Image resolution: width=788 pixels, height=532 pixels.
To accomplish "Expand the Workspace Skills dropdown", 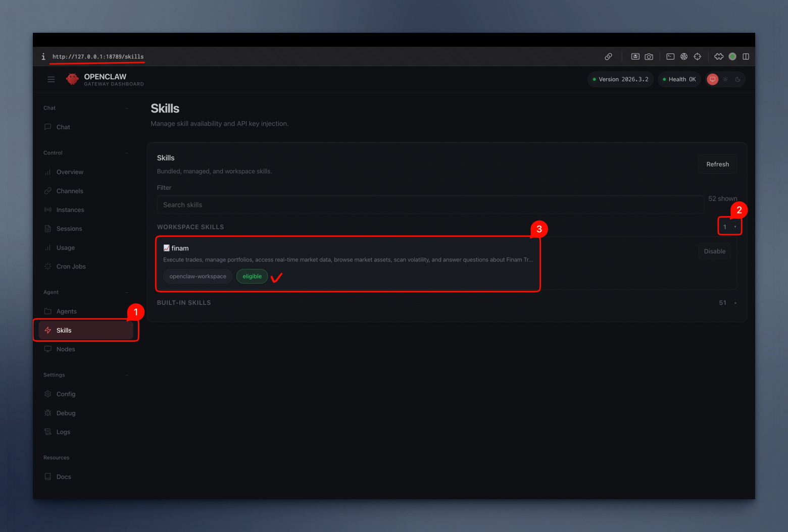I will click(x=730, y=226).
